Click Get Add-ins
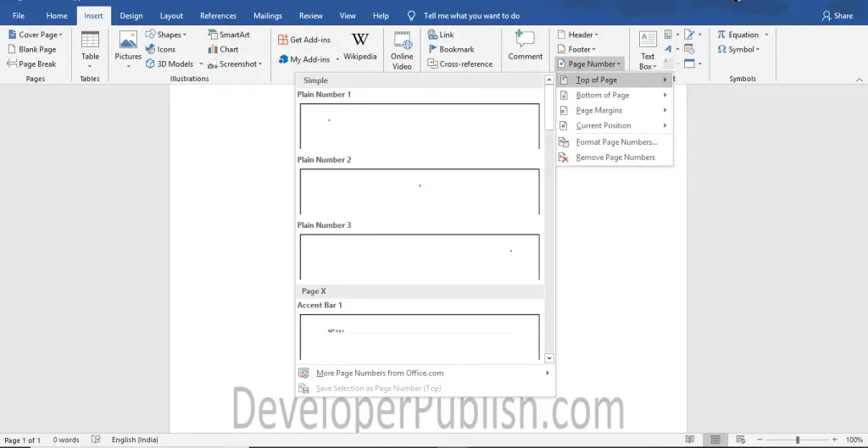 click(x=304, y=40)
